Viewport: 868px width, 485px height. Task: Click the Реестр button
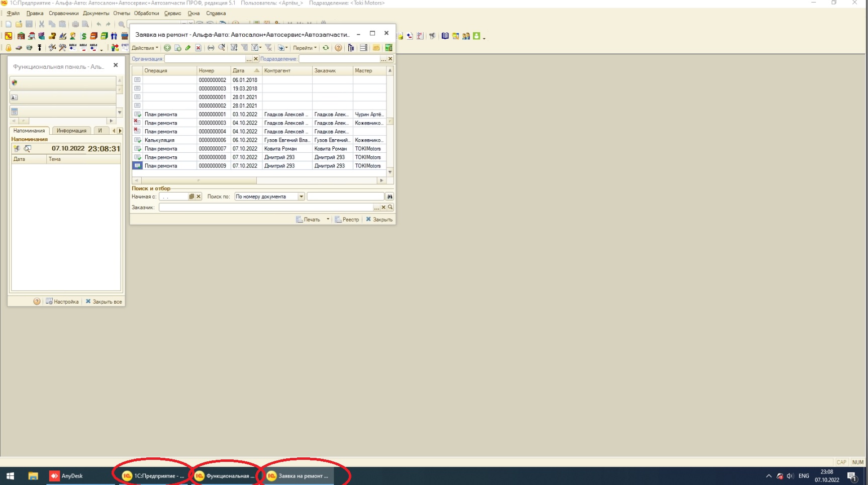[x=347, y=219]
